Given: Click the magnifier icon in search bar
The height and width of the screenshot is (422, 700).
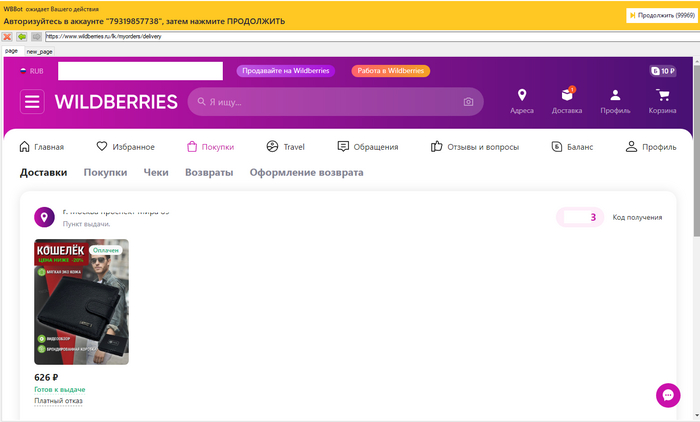Looking at the screenshot, I should (201, 102).
